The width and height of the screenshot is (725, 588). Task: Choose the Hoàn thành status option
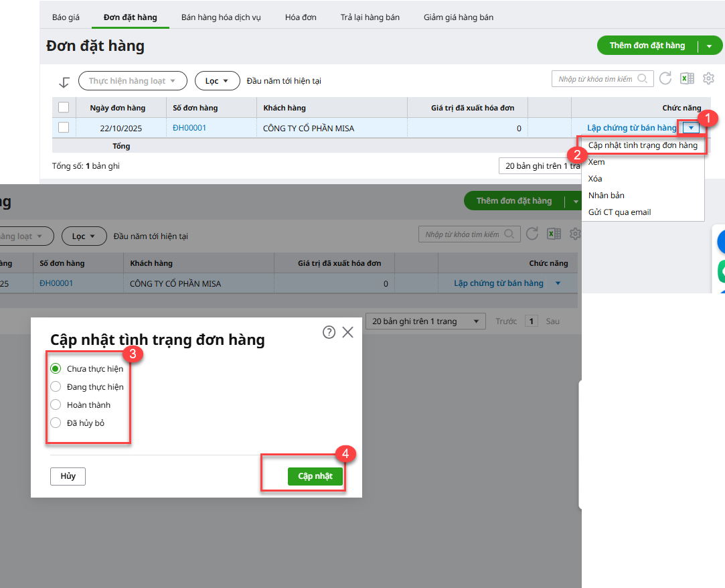click(x=56, y=405)
